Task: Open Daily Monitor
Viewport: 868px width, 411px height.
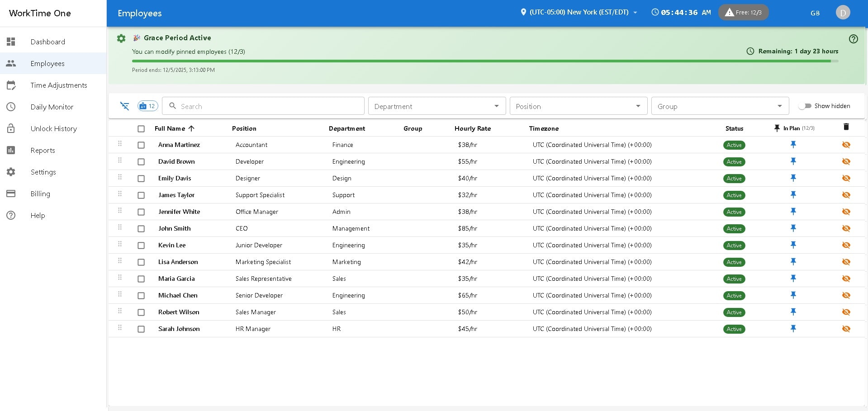Action: [53, 107]
